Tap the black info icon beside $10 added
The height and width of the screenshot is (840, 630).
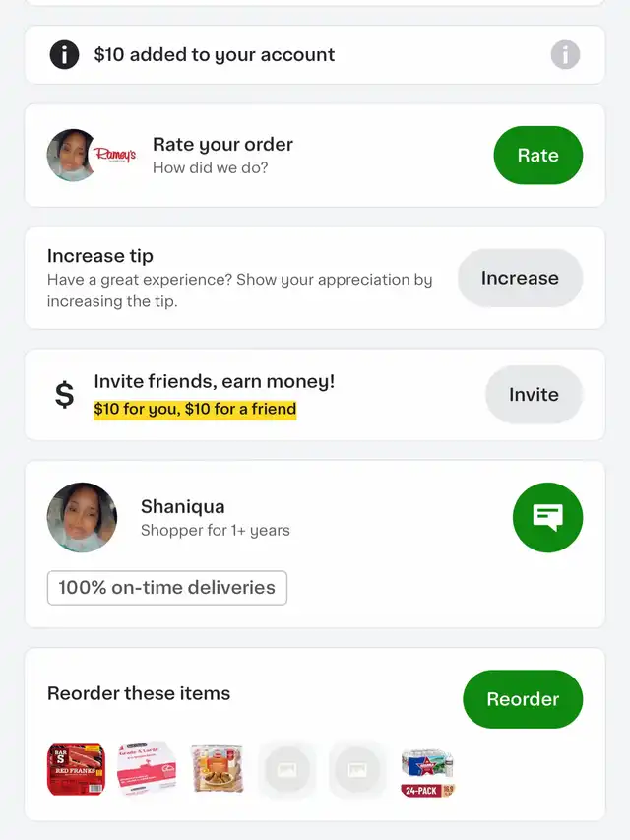64,54
